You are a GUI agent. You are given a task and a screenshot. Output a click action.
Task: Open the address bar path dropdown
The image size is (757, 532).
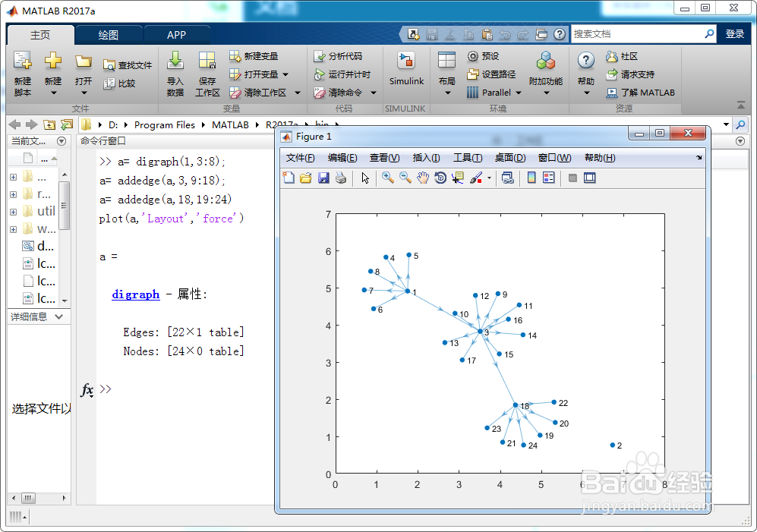[x=726, y=124]
